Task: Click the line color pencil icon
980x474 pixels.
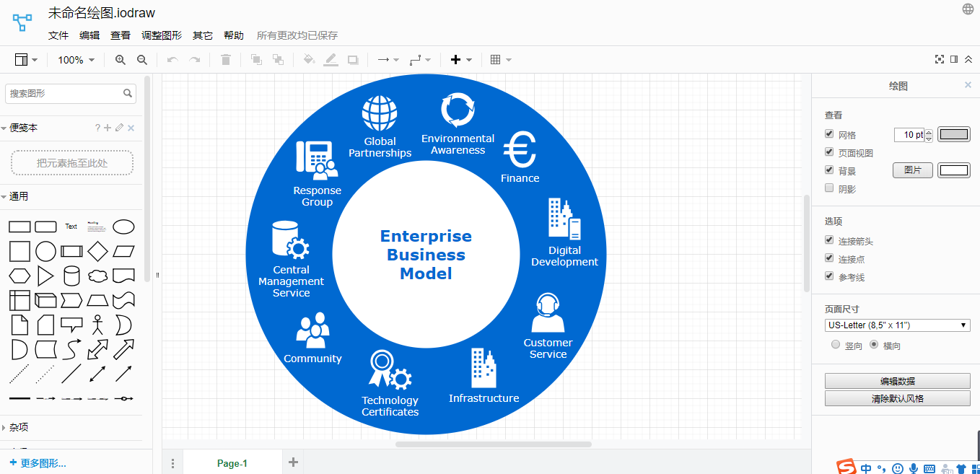Action: [331, 60]
